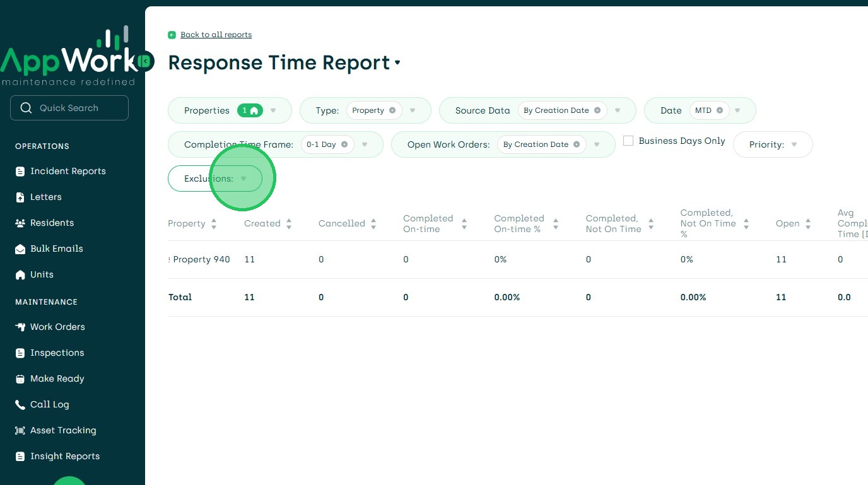
Task: Click the Incident Reports sidebar icon
Action: pyautogui.click(x=20, y=172)
